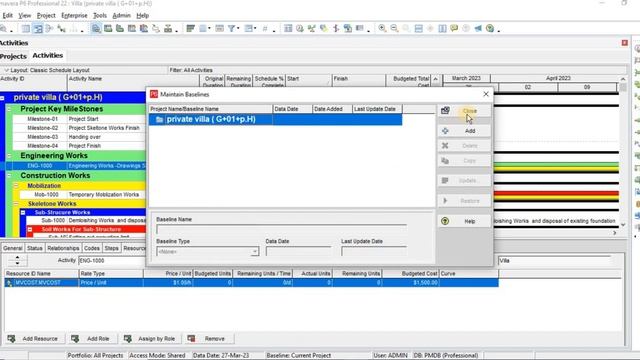
Task: Open the Tools menu
Action: (100, 16)
